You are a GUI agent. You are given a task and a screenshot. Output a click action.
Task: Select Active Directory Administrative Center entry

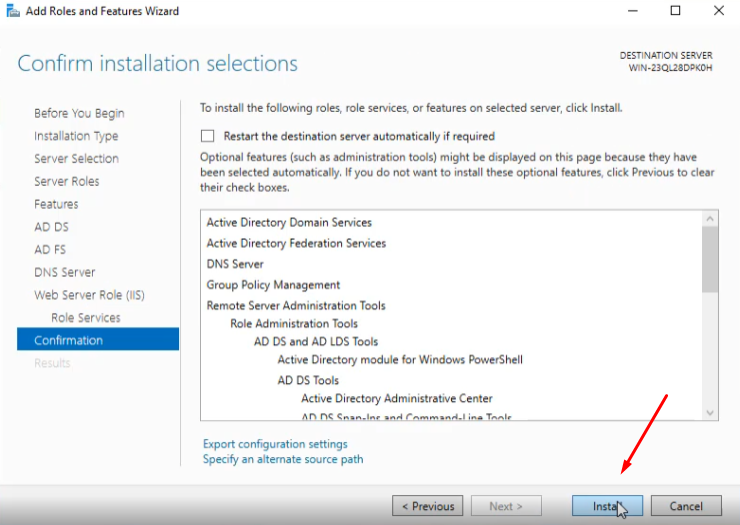pyautogui.click(x=397, y=398)
